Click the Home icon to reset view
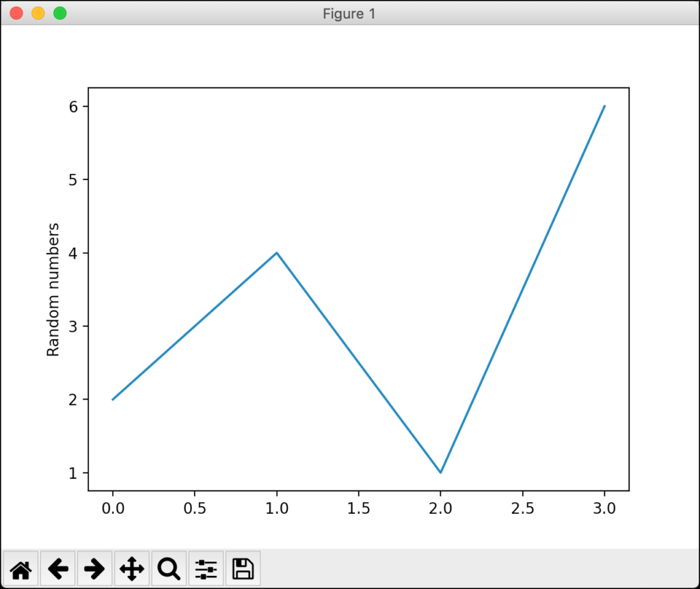 tap(21, 568)
